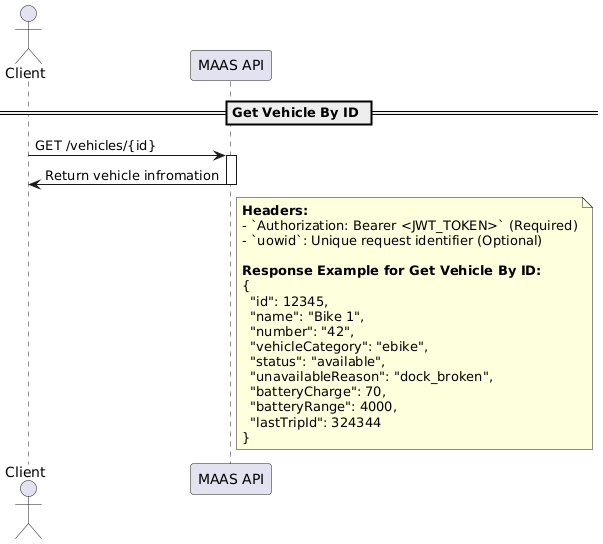Viewport: 603px width, 544px height.
Task: Click the top Client actor stick figure
Action: coord(28,32)
